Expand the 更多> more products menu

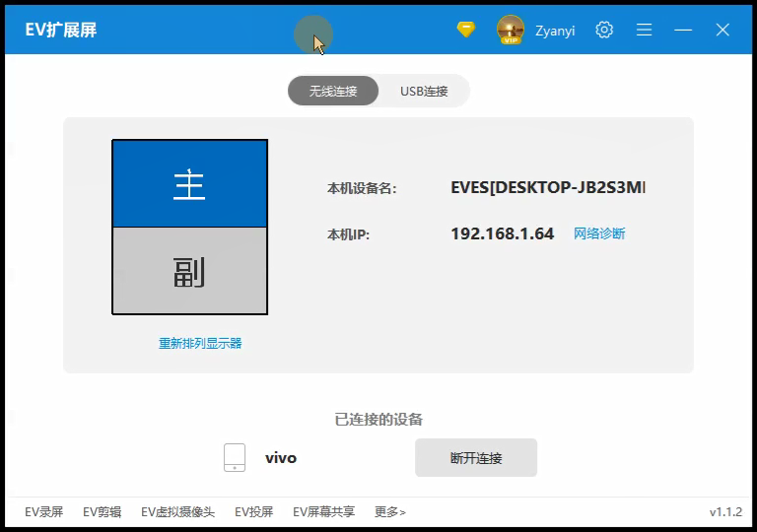coord(389,511)
